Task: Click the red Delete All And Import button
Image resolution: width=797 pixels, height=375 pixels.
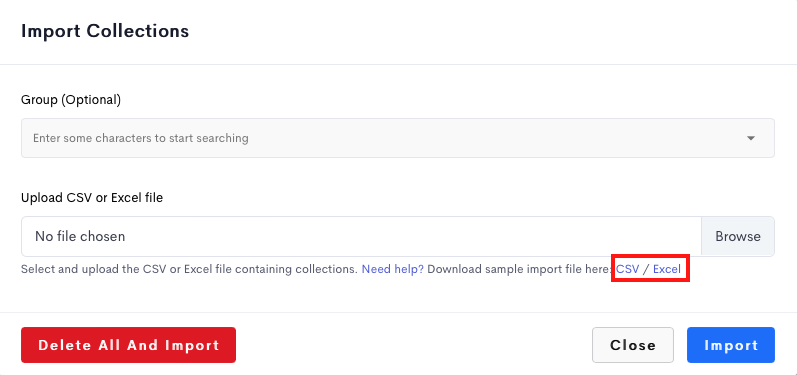Action: coord(128,345)
